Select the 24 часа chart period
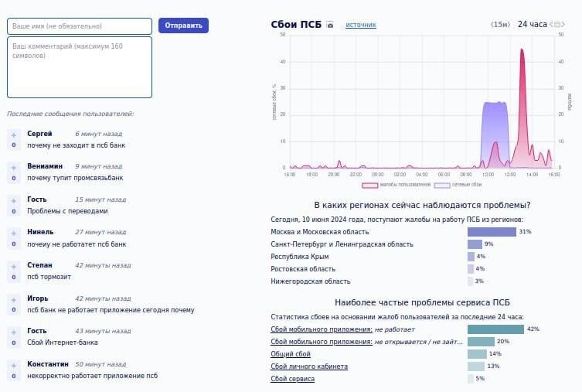Image resolution: width=582 pixels, height=392 pixels. tap(533, 24)
